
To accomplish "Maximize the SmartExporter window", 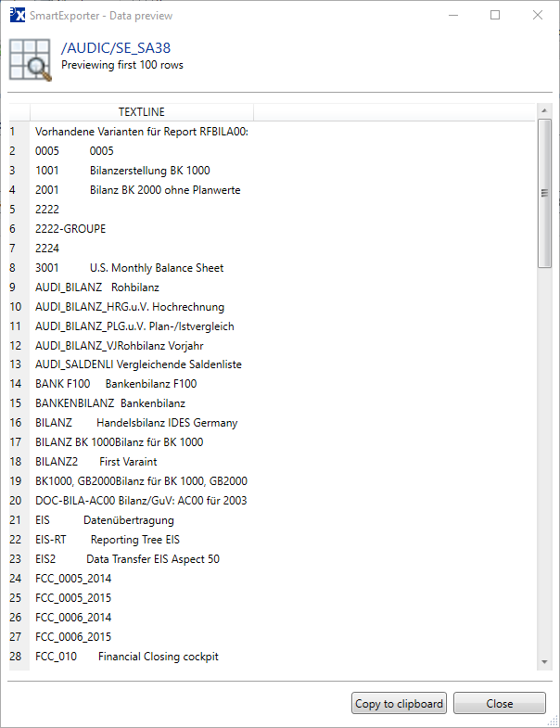I will [495, 15].
